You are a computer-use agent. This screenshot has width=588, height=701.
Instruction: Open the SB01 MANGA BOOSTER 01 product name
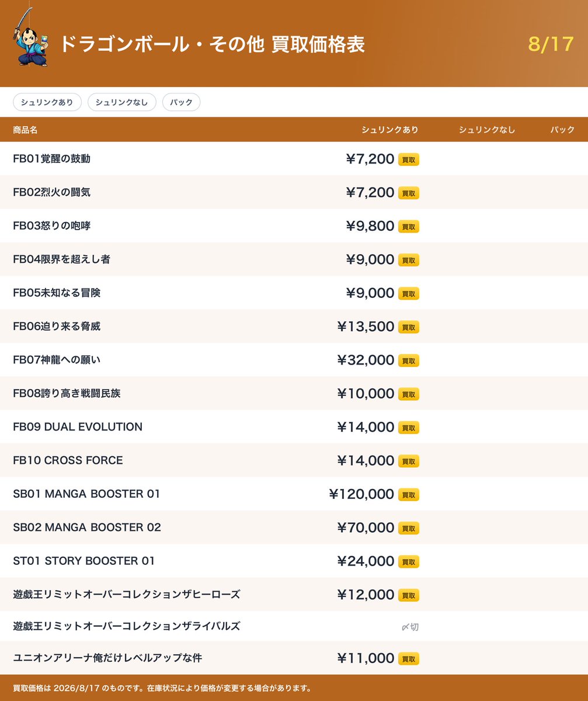pyautogui.click(x=86, y=494)
